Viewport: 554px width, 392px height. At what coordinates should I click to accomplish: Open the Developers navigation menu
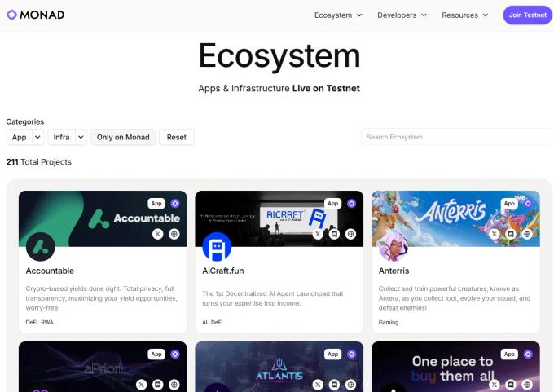pos(402,15)
